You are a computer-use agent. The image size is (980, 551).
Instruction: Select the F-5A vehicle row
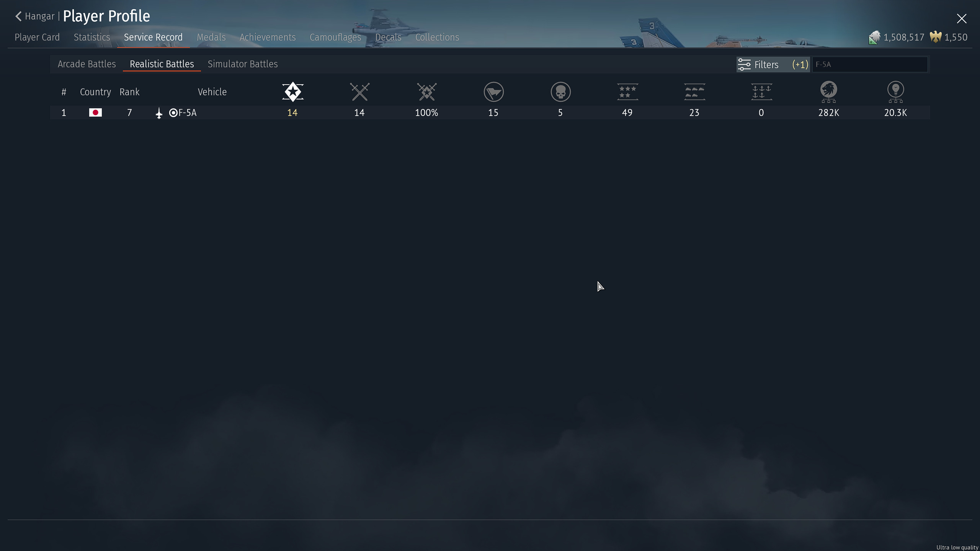[187, 113]
